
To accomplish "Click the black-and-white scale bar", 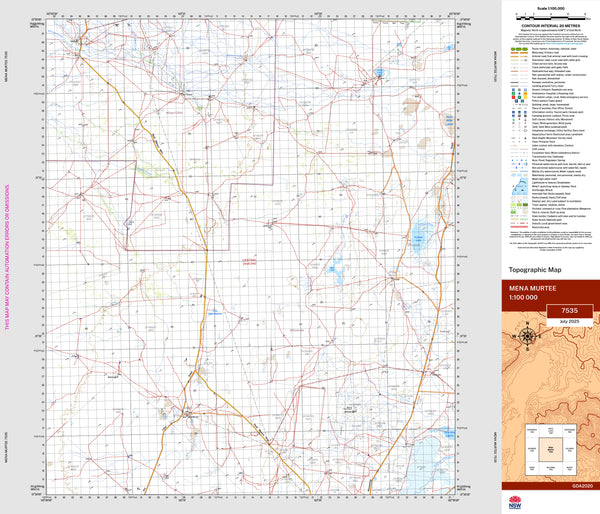I will coord(551,18).
